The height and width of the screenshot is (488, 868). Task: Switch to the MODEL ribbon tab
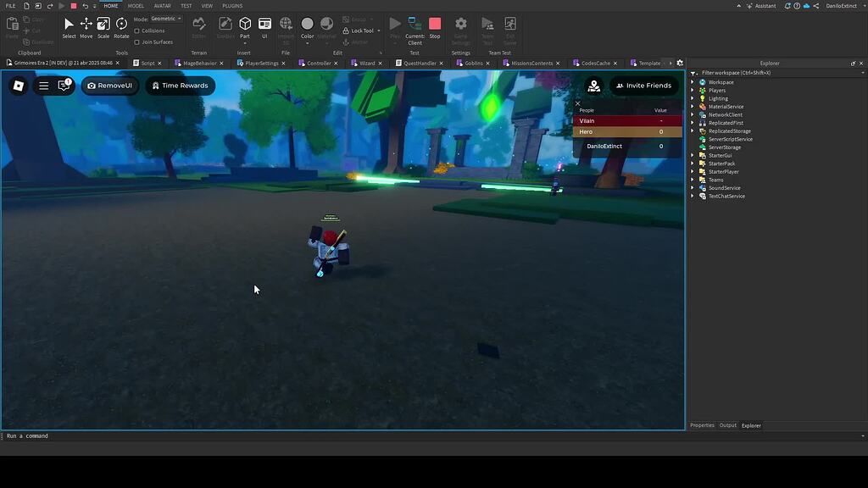point(136,5)
